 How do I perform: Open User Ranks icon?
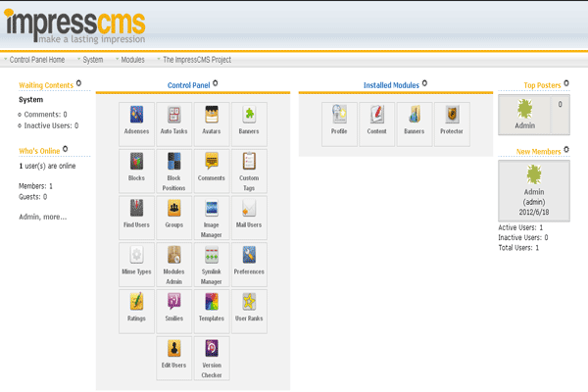pos(249,312)
